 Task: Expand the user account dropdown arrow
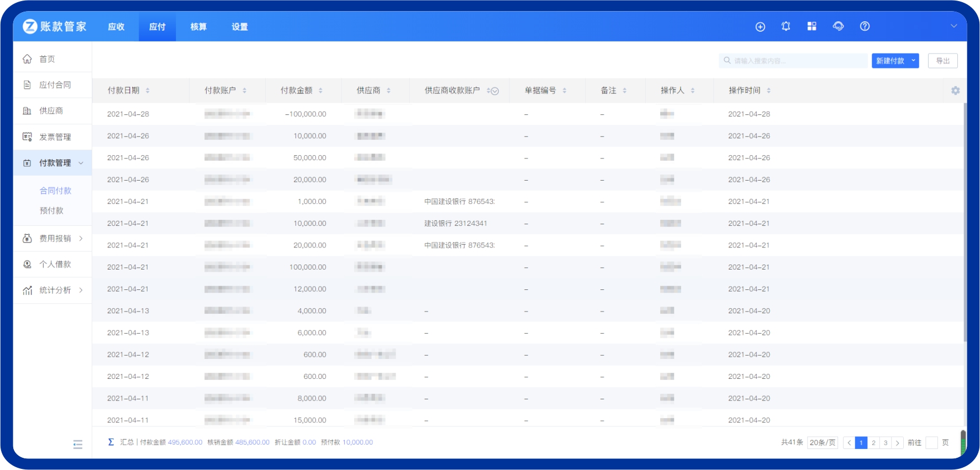(x=953, y=26)
